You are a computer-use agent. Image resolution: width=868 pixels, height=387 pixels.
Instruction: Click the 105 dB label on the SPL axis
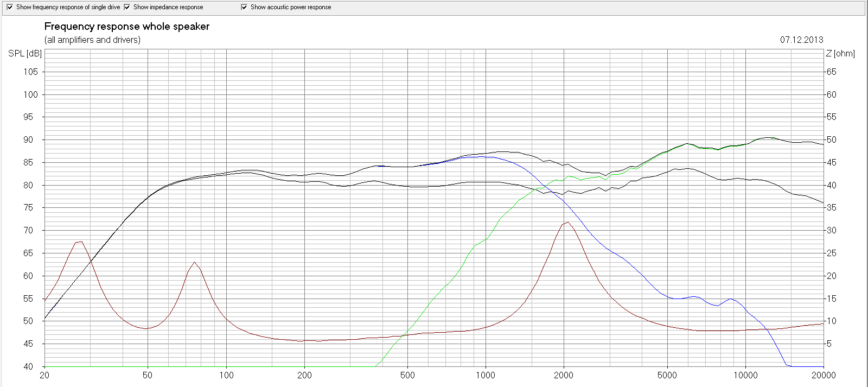tap(30, 72)
